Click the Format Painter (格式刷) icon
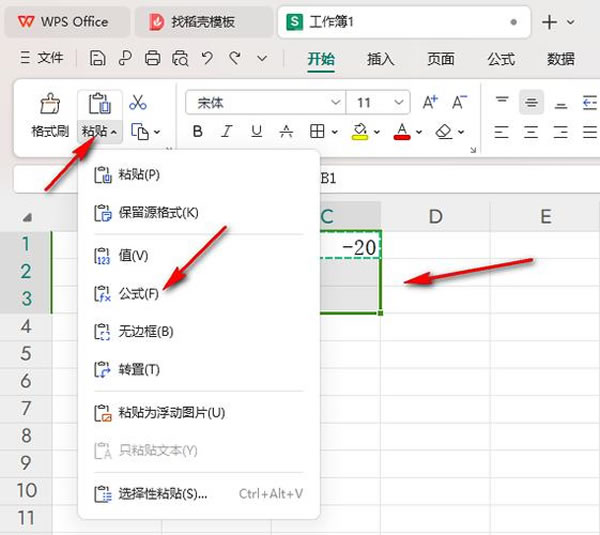The width and height of the screenshot is (600, 535). point(50,103)
